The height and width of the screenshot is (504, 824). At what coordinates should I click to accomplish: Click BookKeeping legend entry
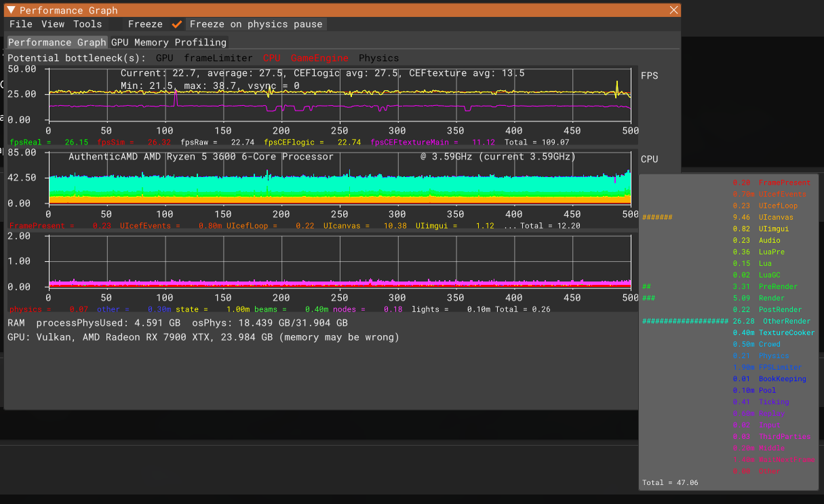pyautogui.click(x=769, y=379)
